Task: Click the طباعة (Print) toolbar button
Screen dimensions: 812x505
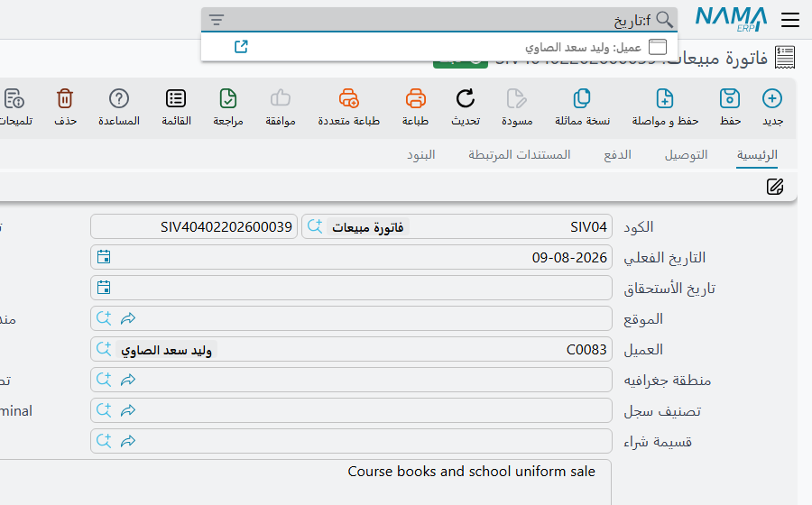Action: click(x=415, y=107)
